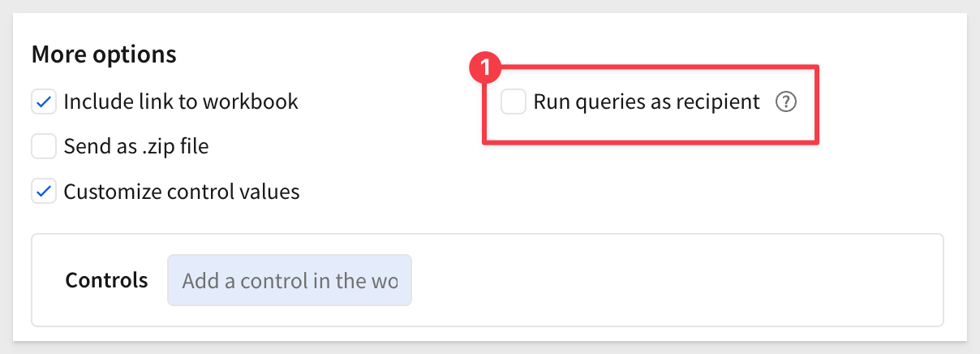This screenshot has height=354, width=980.
Task: Click the More options heading
Action: (x=104, y=54)
